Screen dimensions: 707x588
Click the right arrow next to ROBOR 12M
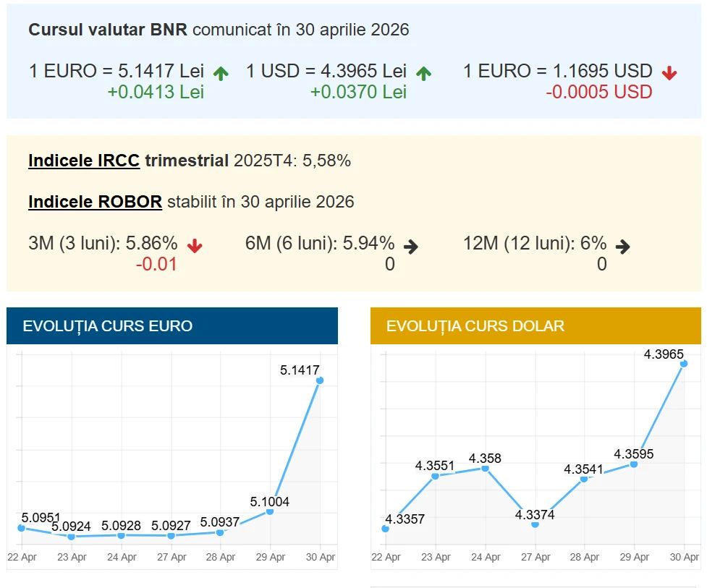622,246
